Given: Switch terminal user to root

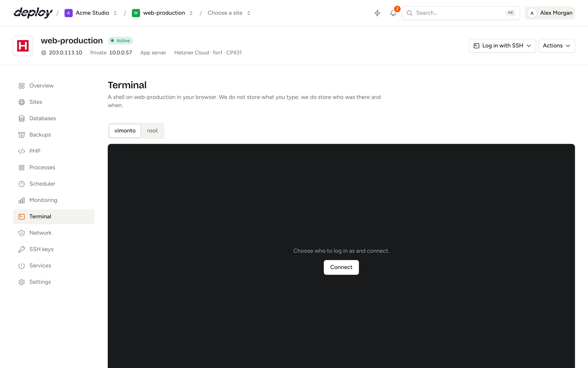Looking at the screenshot, I should [x=152, y=131].
